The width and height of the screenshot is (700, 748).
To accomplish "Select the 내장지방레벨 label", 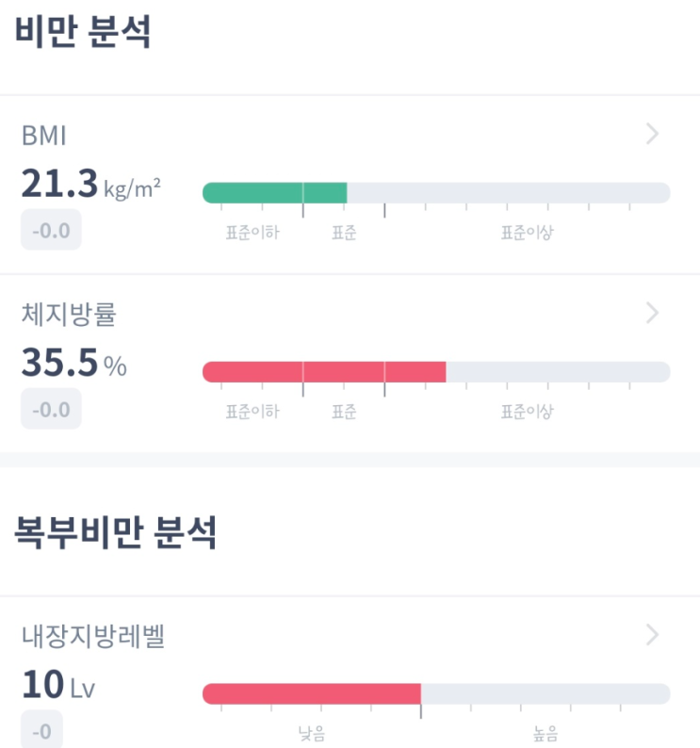I will click(x=93, y=637).
